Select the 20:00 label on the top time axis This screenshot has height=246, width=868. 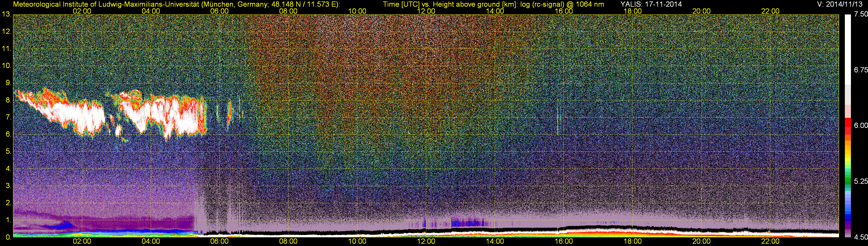(702, 11)
